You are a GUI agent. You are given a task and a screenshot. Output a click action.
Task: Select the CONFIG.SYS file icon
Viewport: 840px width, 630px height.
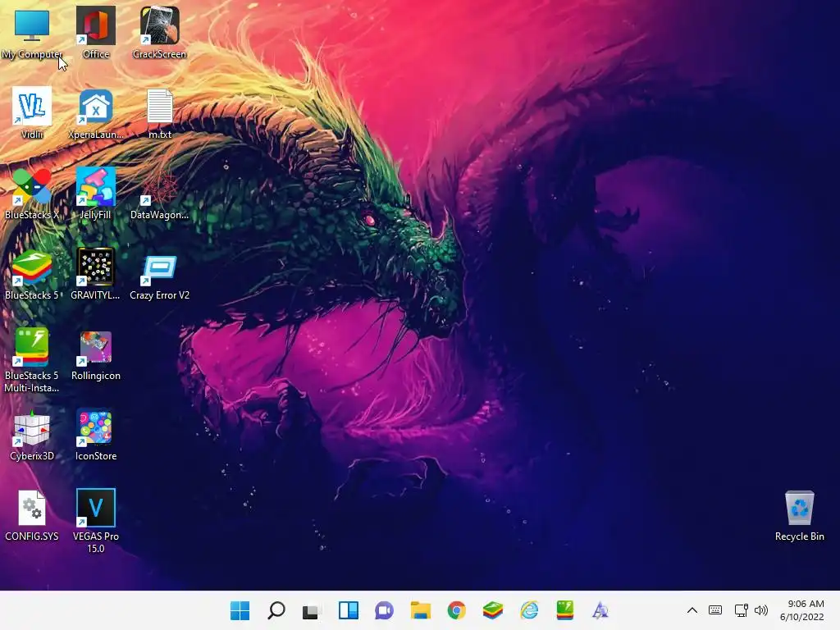(x=32, y=515)
